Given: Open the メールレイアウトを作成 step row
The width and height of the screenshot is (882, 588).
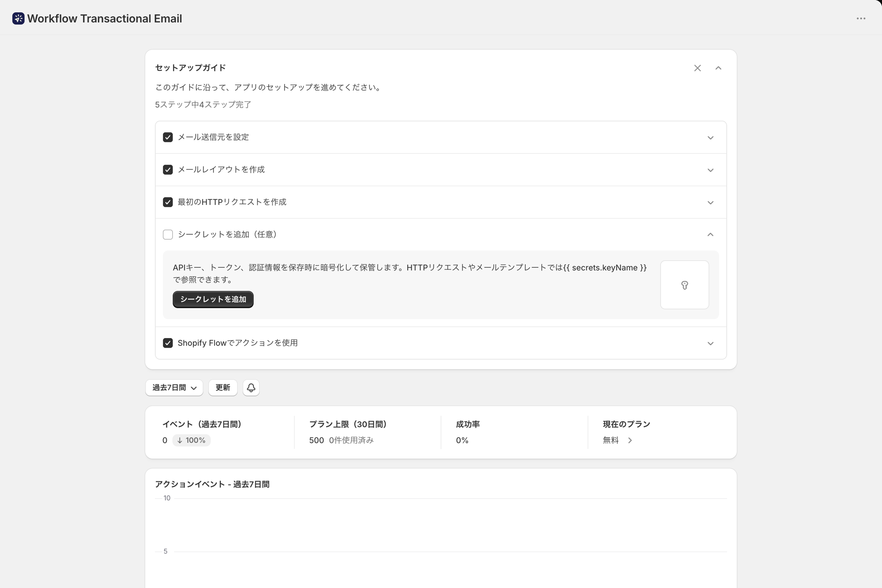Looking at the screenshot, I should point(441,170).
